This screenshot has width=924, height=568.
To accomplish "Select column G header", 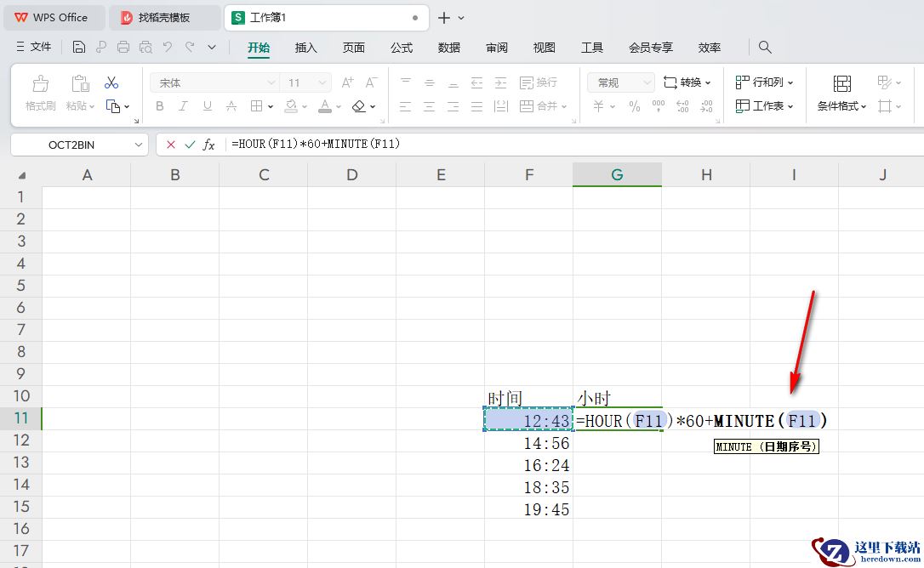I will [x=617, y=174].
